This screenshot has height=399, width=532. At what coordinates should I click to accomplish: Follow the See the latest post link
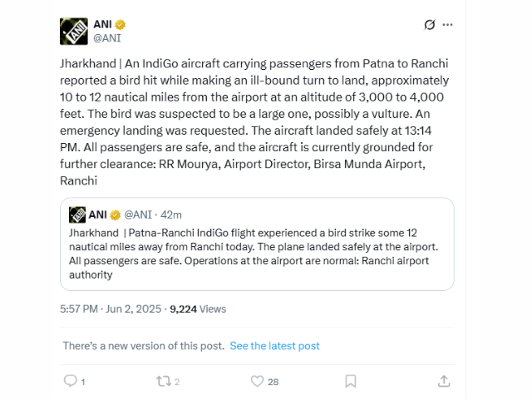tap(274, 346)
